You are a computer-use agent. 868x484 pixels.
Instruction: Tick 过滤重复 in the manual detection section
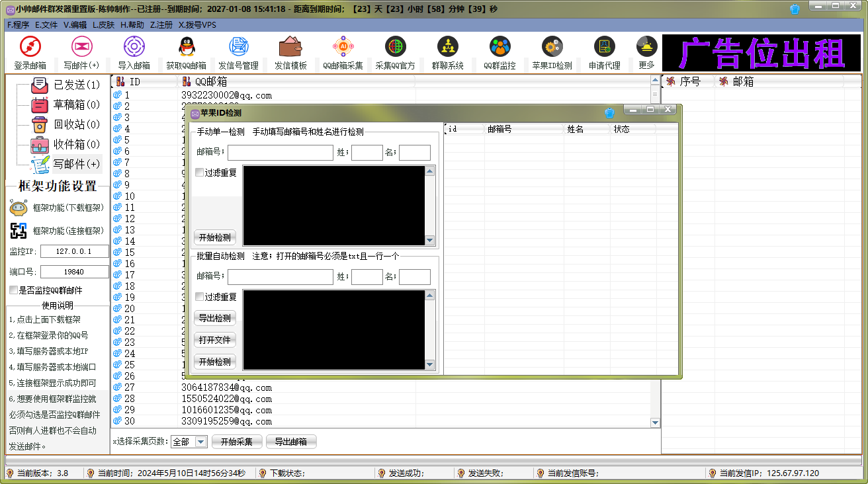[199, 173]
